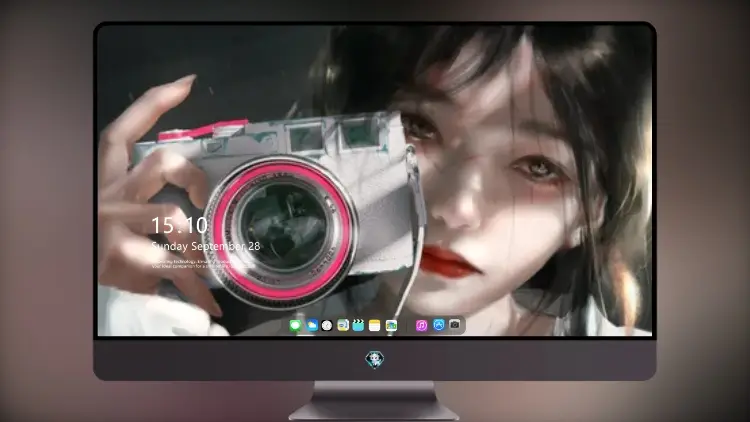
Task: Click the Sunday September 28 date text
Action: tap(206, 246)
